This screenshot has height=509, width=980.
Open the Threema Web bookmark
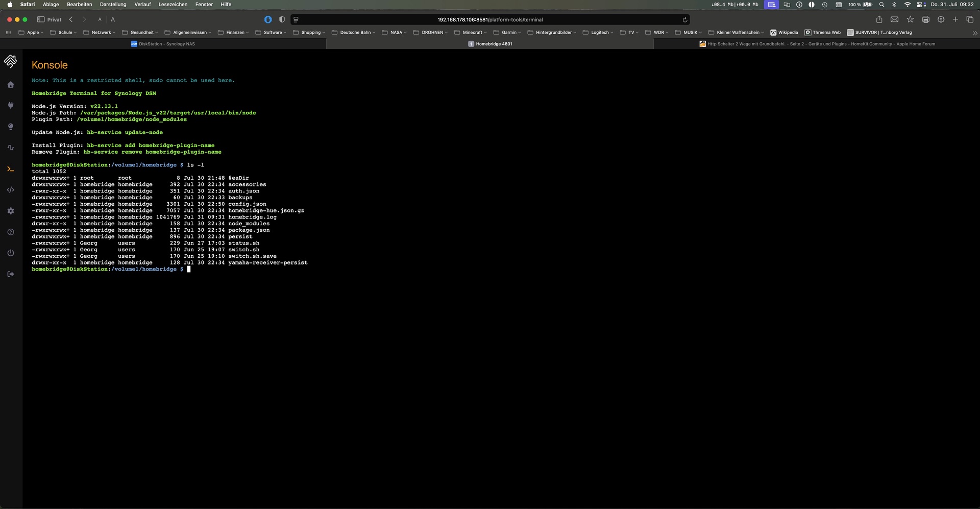pos(823,33)
